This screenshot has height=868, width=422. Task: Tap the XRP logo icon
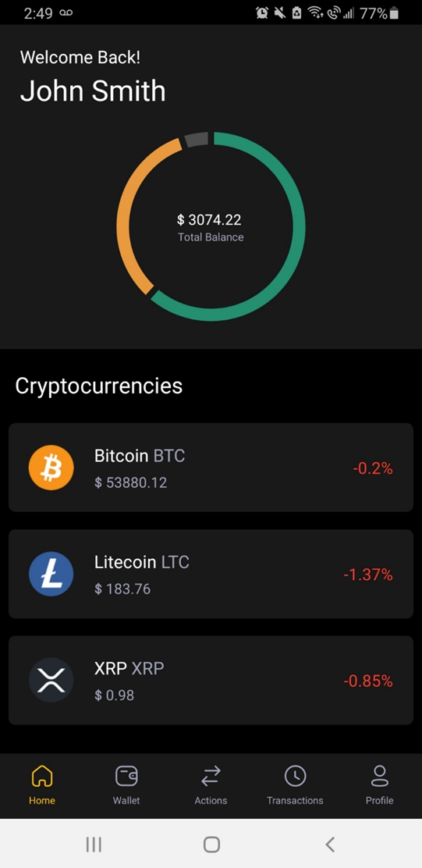coord(51,680)
